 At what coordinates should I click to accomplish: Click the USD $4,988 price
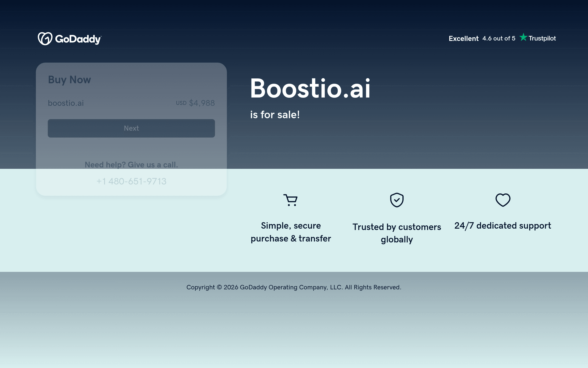coord(195,103)
